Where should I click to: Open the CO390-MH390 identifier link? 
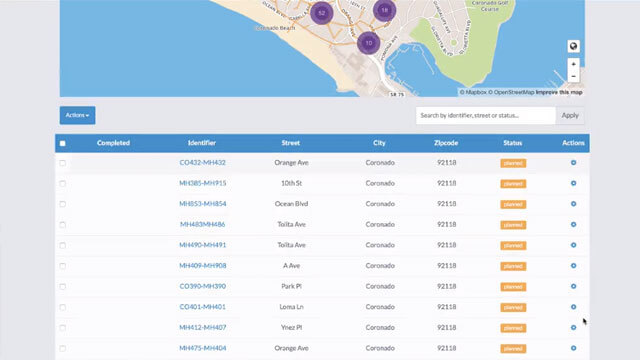pos(202,286)
